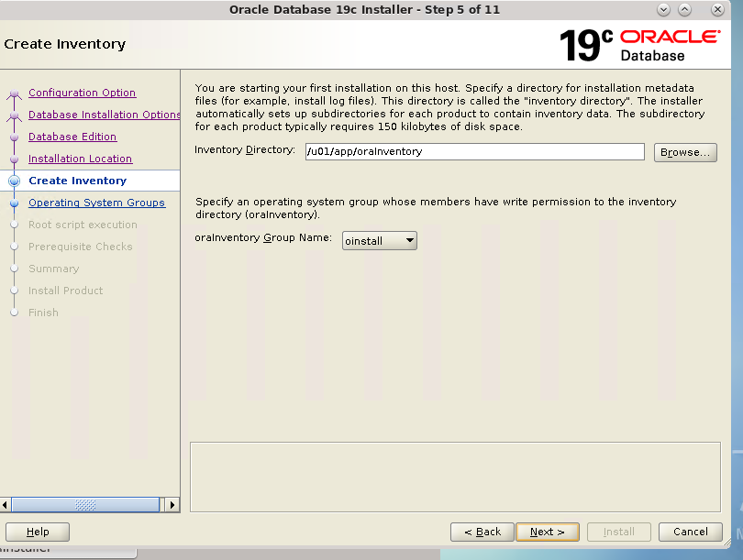
Task: Click left arrow of sidebar horizontal scrollbar
Action: coord(5,505)
